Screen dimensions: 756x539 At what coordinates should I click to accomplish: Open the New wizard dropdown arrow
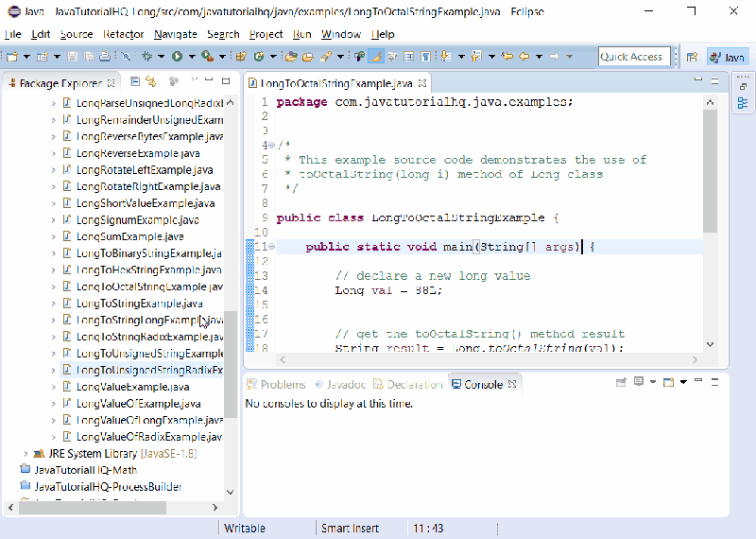(x=27, y=57)
